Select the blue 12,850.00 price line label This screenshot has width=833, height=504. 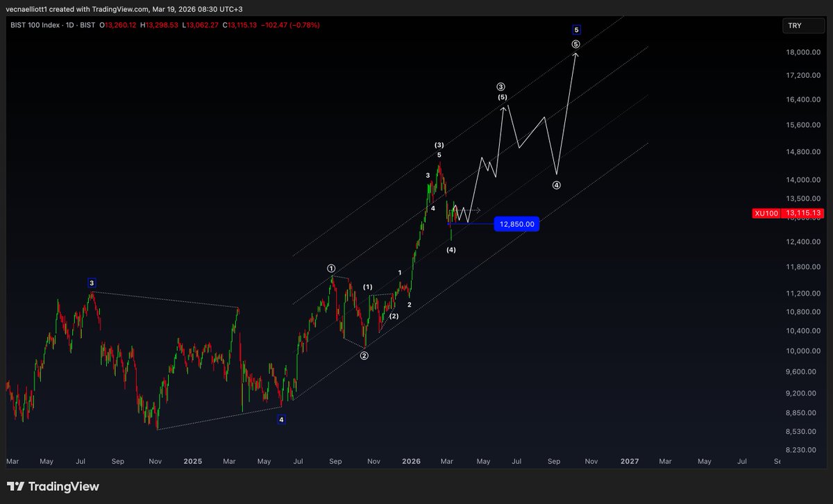(x=516, y=224)
